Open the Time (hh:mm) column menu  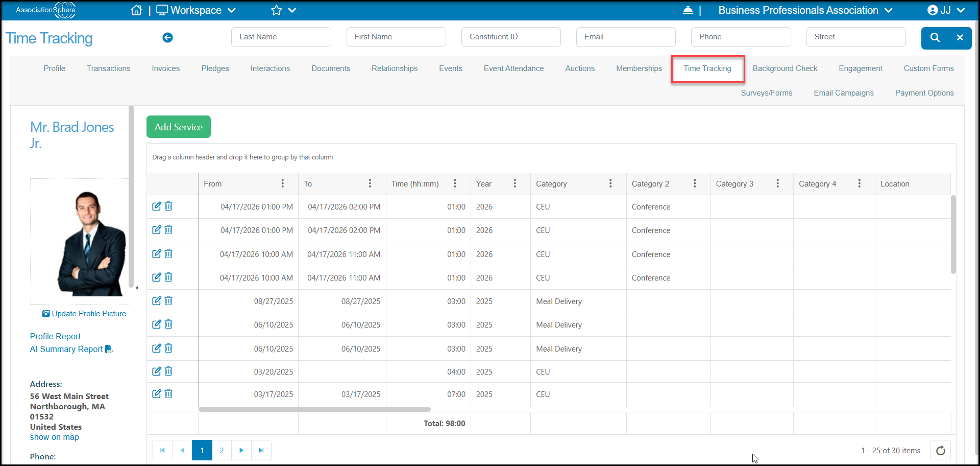[455, 183]
